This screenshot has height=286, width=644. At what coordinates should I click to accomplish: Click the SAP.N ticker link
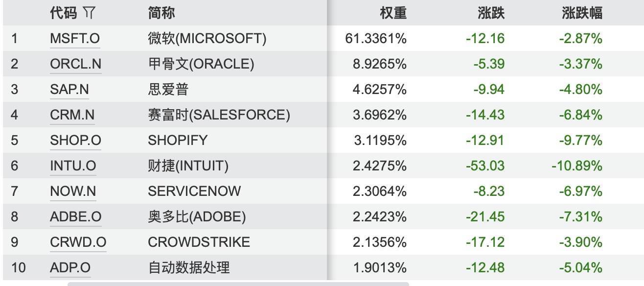coord(69,90)
